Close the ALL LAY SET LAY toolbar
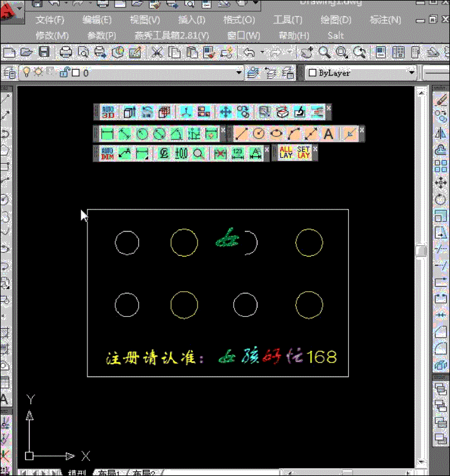 coord(315,149)
